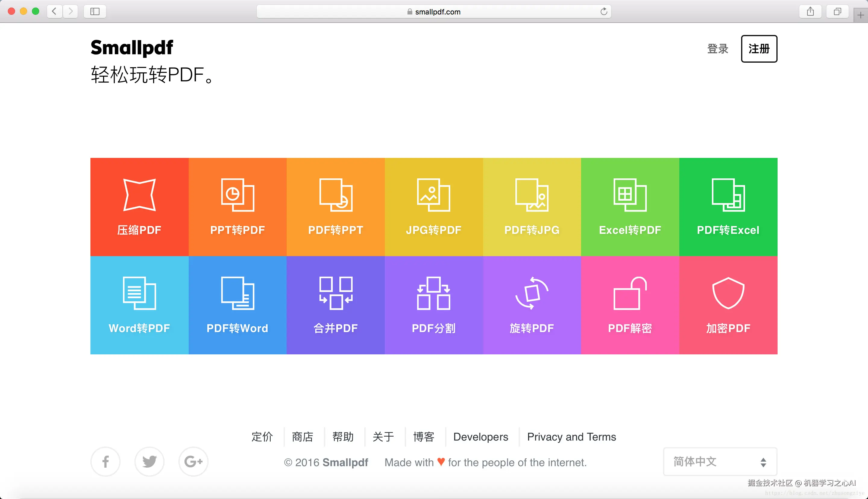Viewport: 868px width, 499px height.
Task: Visit the Facebook social icon
Action: [105, 462]
